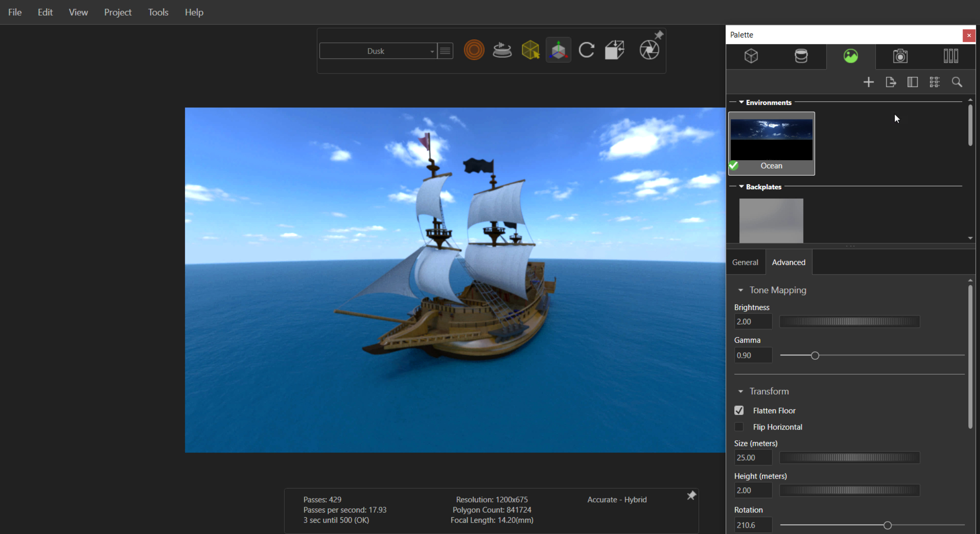Click the Gamma slider handle
Viewport: 980px width, 534px height.
pyautogui.click(x=815, y=355)
